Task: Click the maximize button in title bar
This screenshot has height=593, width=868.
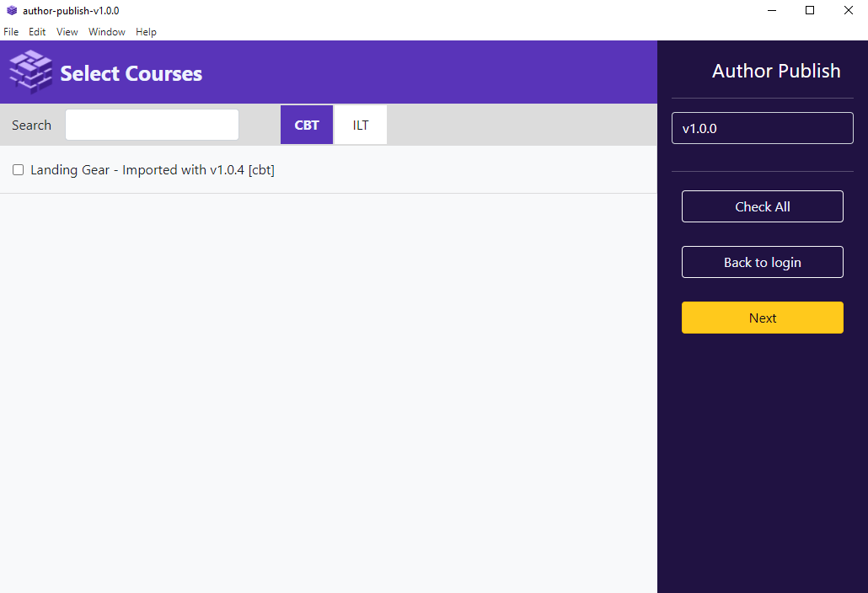Action: point(810,10)
